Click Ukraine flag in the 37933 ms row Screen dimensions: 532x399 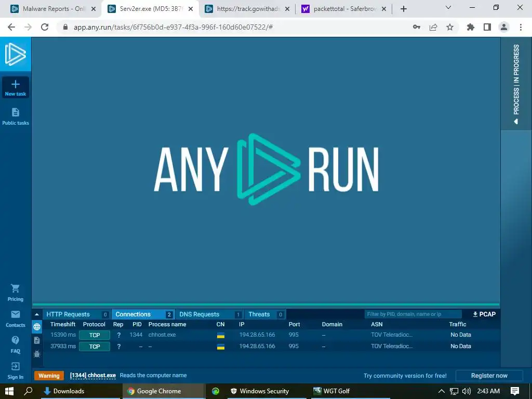coord(220,347)
